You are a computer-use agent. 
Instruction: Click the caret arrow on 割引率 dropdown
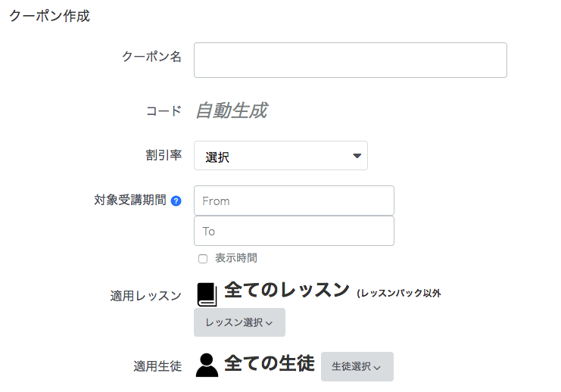tap(357, 156)
